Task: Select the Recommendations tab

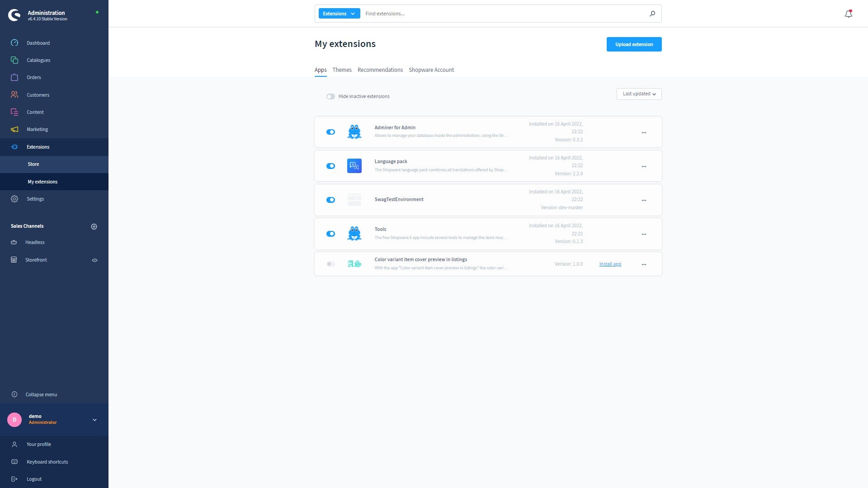Action: click(x=380, y=70)
